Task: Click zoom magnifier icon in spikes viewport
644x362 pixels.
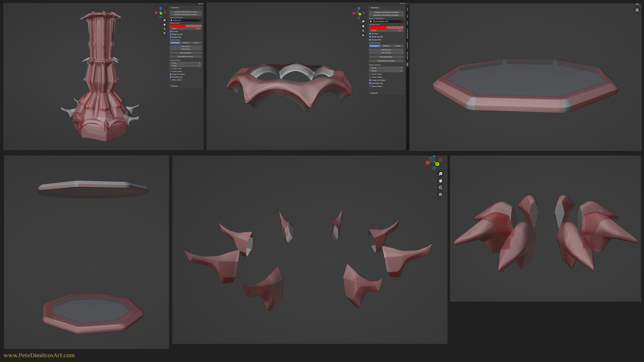Action: click(440, 174)
